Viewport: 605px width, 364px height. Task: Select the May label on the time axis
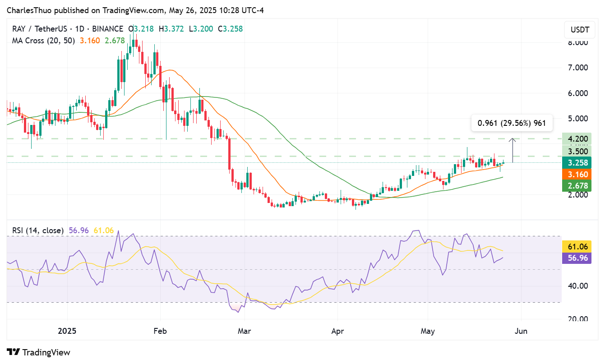coord(428,331)
